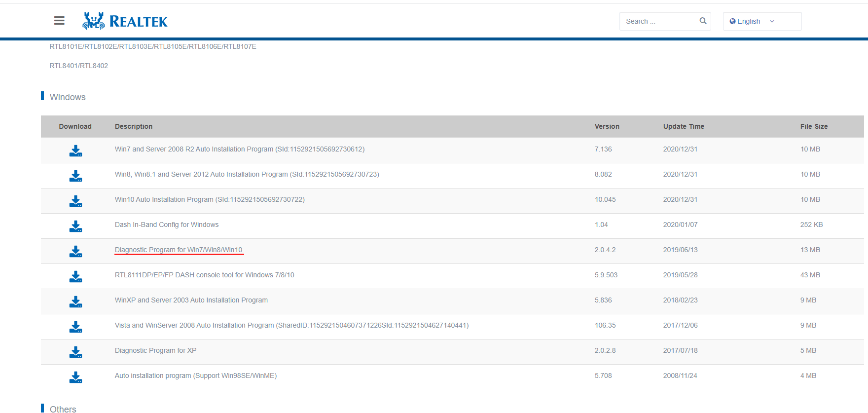
Task: Open the hamburger navigation menu
Action: tap(59, 21)
